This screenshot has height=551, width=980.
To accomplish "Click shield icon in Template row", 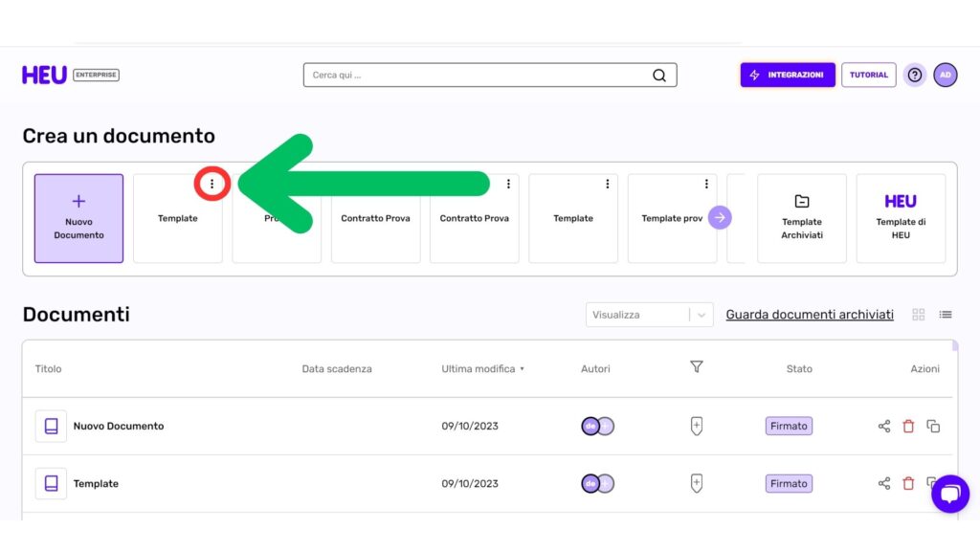I will point(697,483).
